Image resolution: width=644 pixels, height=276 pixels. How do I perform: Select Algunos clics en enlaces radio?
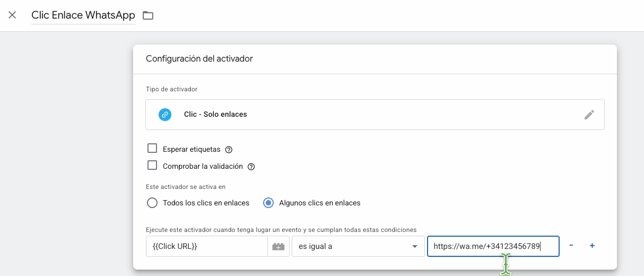[x=269, y=203]
